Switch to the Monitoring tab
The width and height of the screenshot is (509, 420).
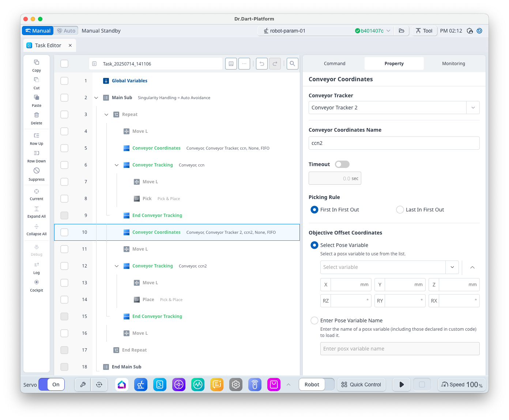click(453, 64)
